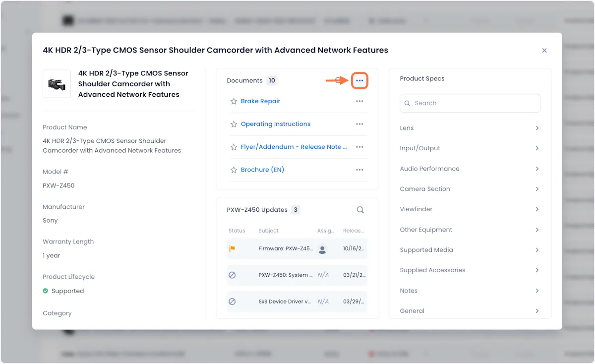The height and width of the screenshot is (364, 595).
Task: Click the PXW-Z450 Updates count badge 3
Action: pos(296,210)
